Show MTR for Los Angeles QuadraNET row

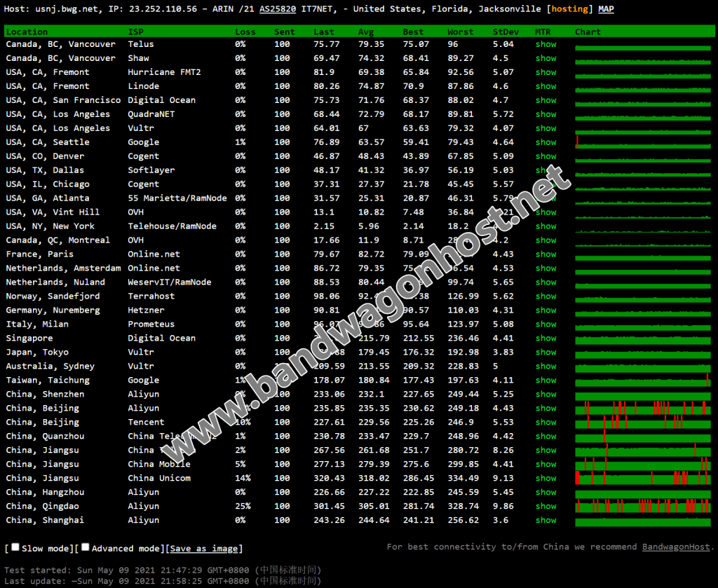[x=546, y=114]
